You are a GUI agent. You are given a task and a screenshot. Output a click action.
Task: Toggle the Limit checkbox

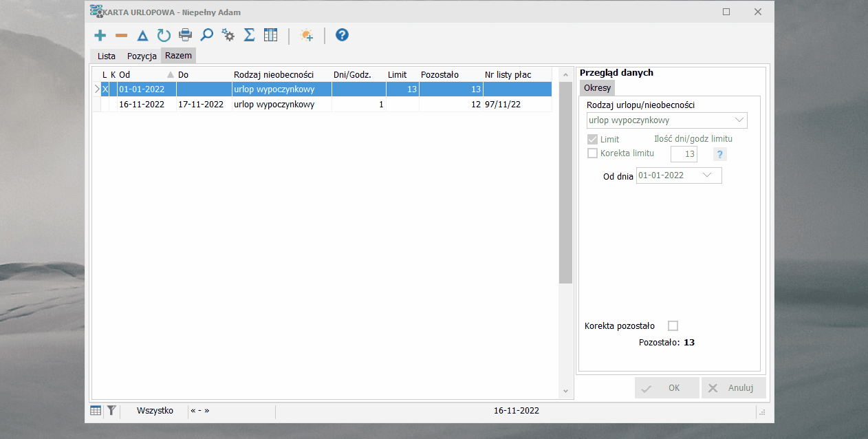tap(592, 139)
